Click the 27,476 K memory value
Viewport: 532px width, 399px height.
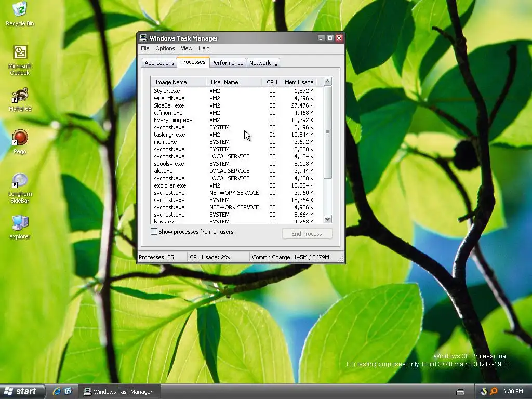coord(302,105)
